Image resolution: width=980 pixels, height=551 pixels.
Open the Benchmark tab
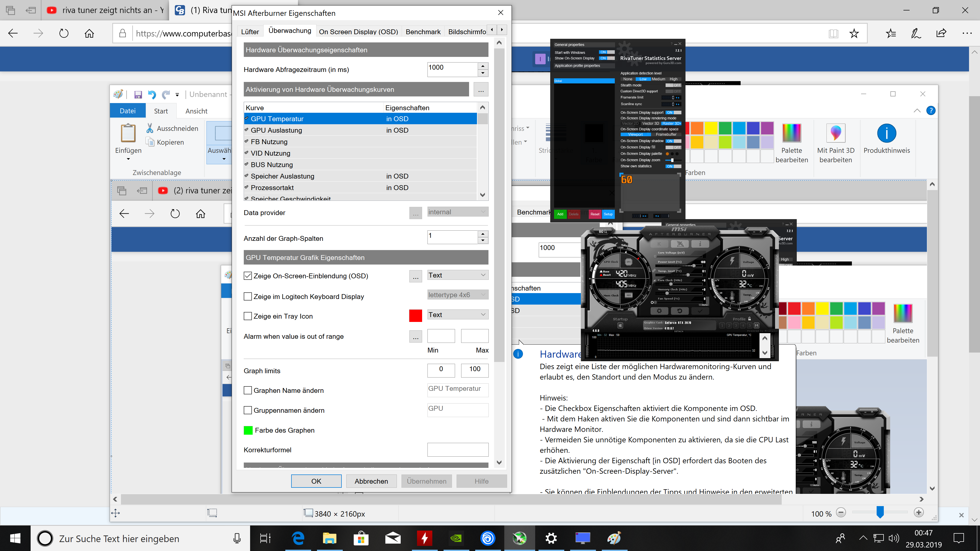point(423,32)
